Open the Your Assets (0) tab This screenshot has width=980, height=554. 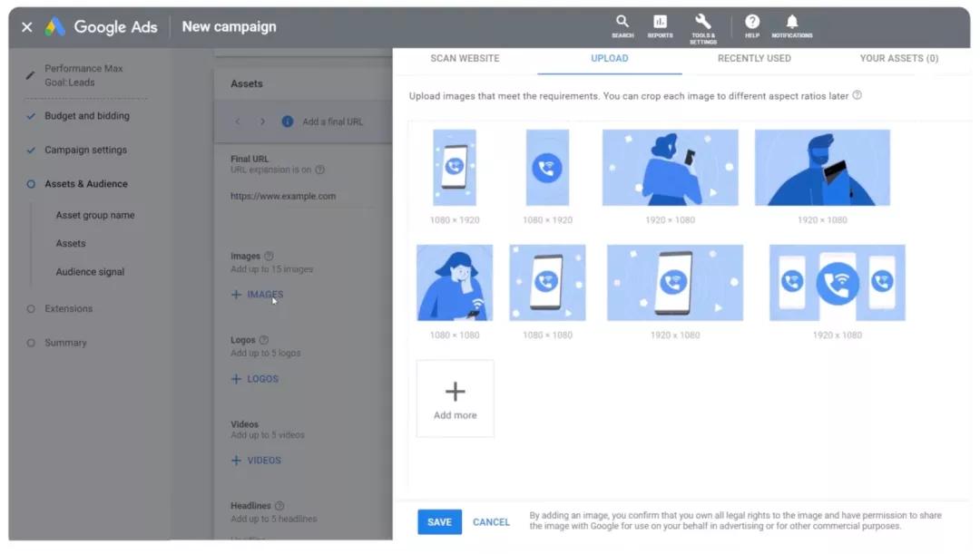pos(898,58)
